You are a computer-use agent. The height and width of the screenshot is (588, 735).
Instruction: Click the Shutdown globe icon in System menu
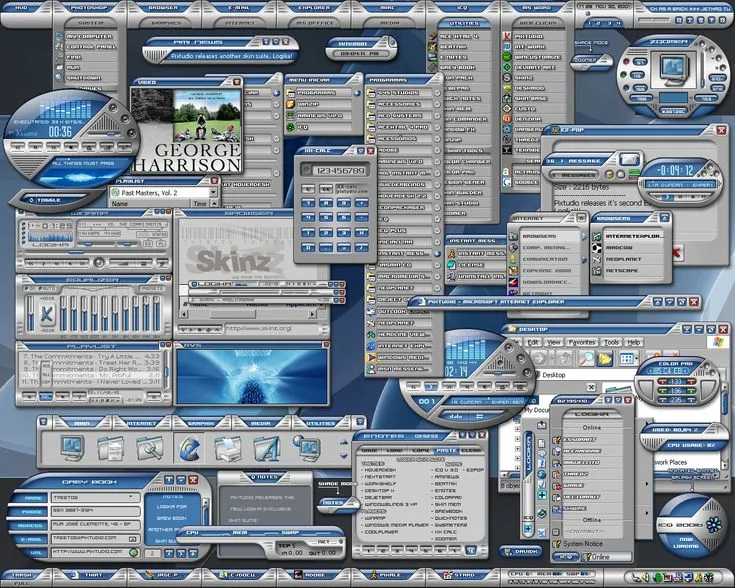click(59, 77)
